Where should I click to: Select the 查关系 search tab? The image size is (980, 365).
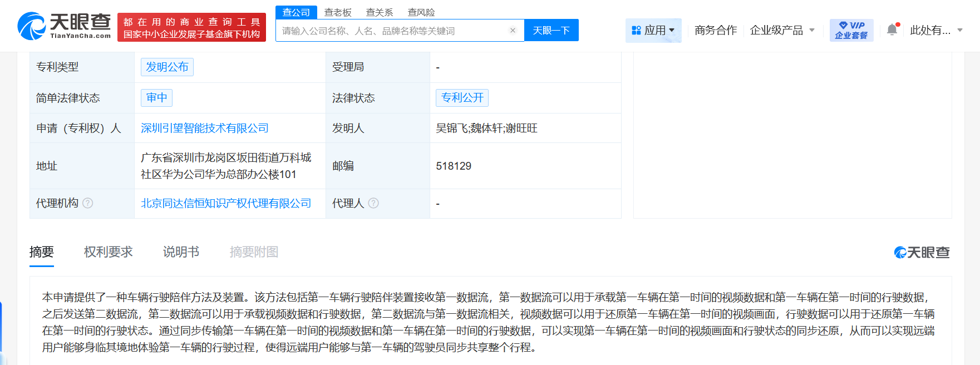point(380,12)
